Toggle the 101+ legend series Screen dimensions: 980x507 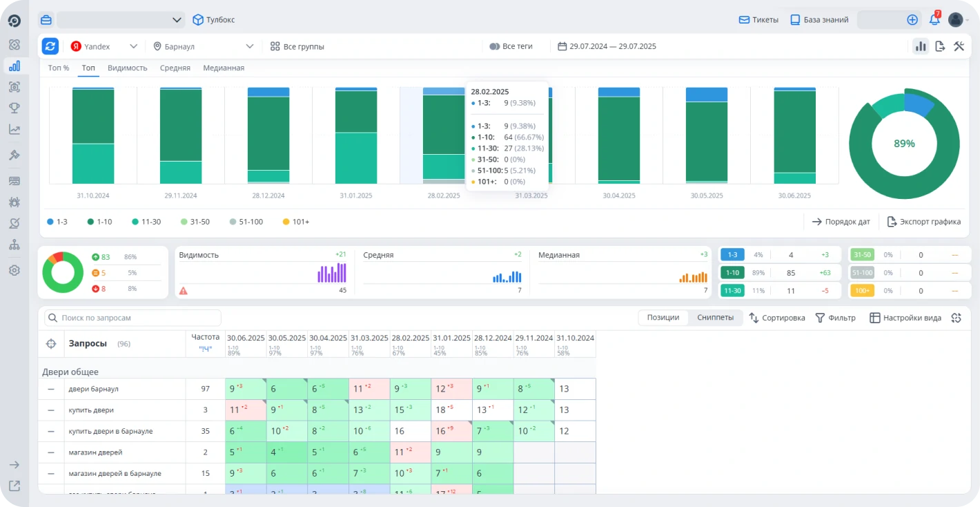pyautogui.click(x=296, y=222)
